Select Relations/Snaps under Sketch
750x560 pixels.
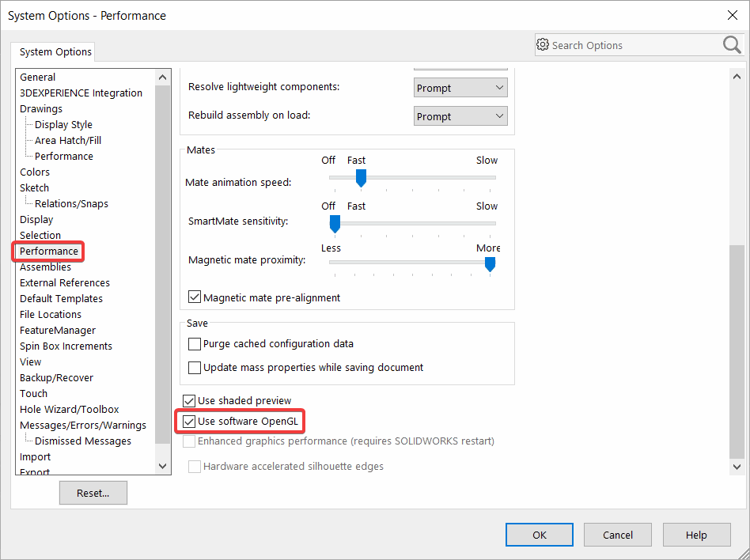70,203
